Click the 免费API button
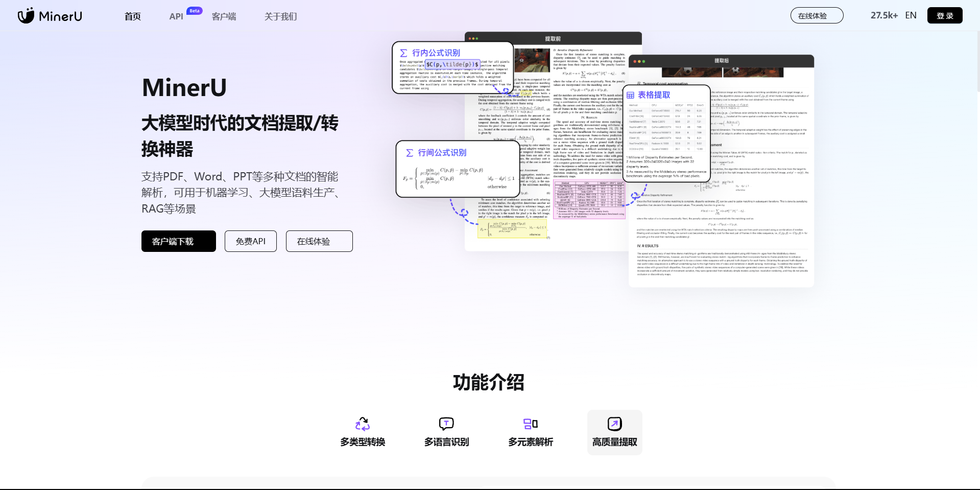The width and height of the screenshot is (980, 490). click(x=250, y=241)
